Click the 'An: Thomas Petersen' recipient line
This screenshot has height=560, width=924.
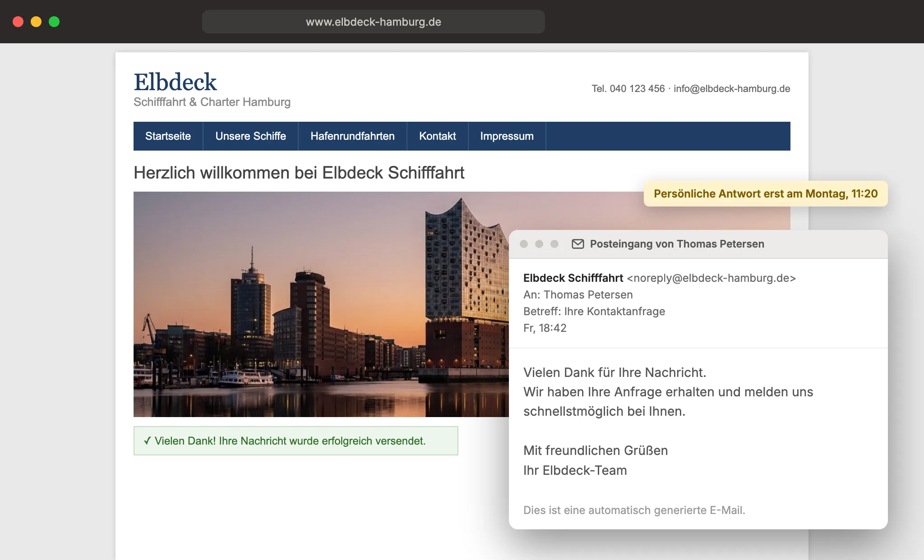point(578,295)
